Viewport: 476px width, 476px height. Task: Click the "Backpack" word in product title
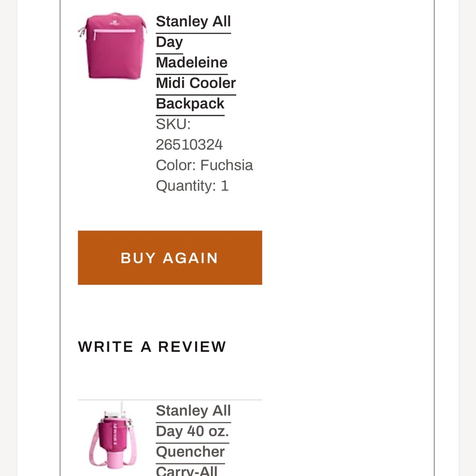tap(190, 103)
